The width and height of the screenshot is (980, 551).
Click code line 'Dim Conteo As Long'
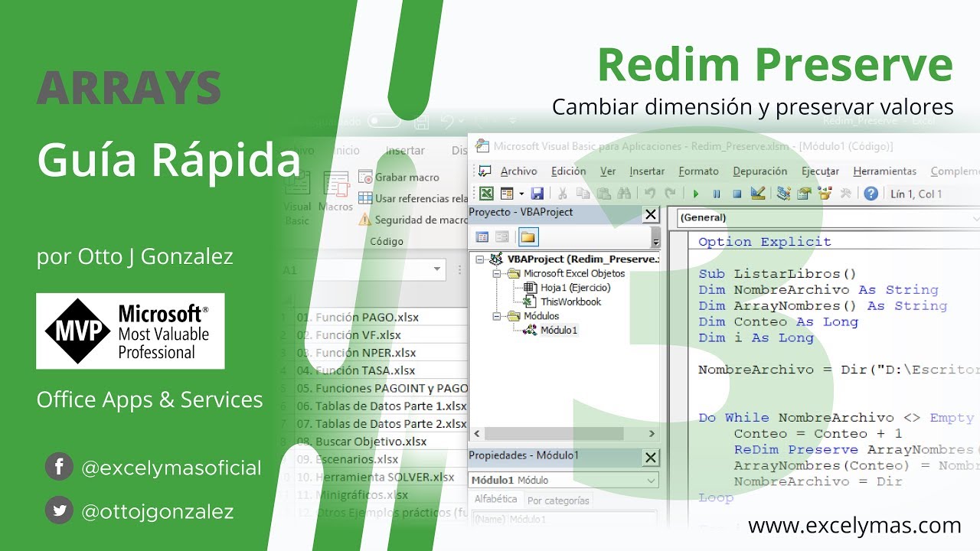[778, 322]
